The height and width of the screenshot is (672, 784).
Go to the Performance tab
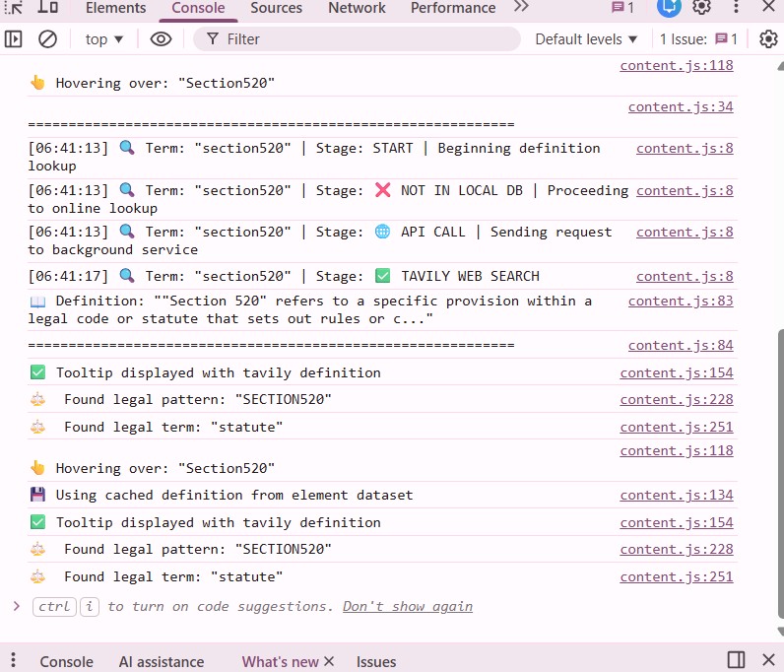click(453, 8)
